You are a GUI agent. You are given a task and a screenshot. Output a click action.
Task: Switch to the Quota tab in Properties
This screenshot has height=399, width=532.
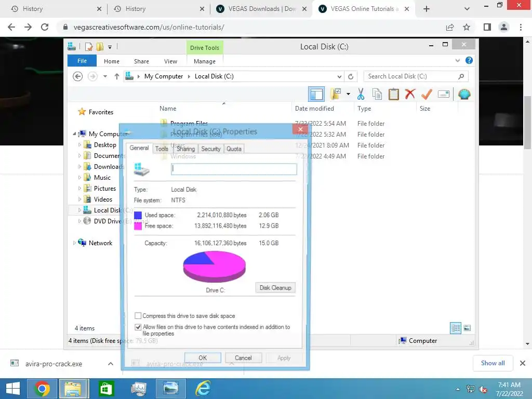234,149
